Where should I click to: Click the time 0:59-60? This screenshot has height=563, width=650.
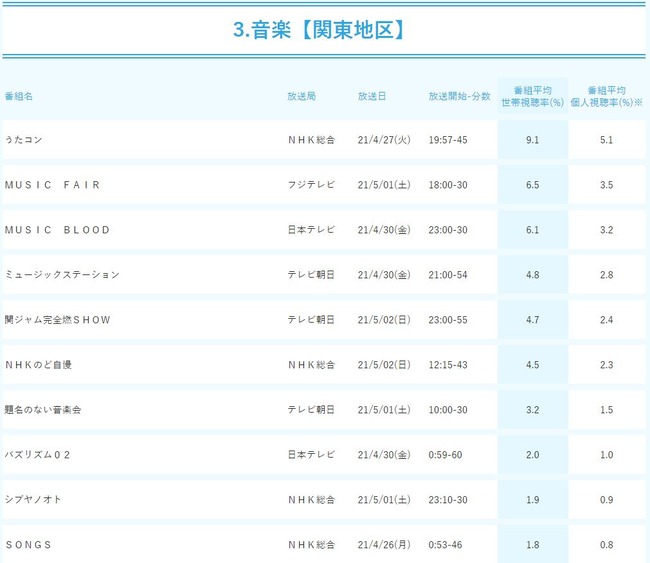[445, 454]
